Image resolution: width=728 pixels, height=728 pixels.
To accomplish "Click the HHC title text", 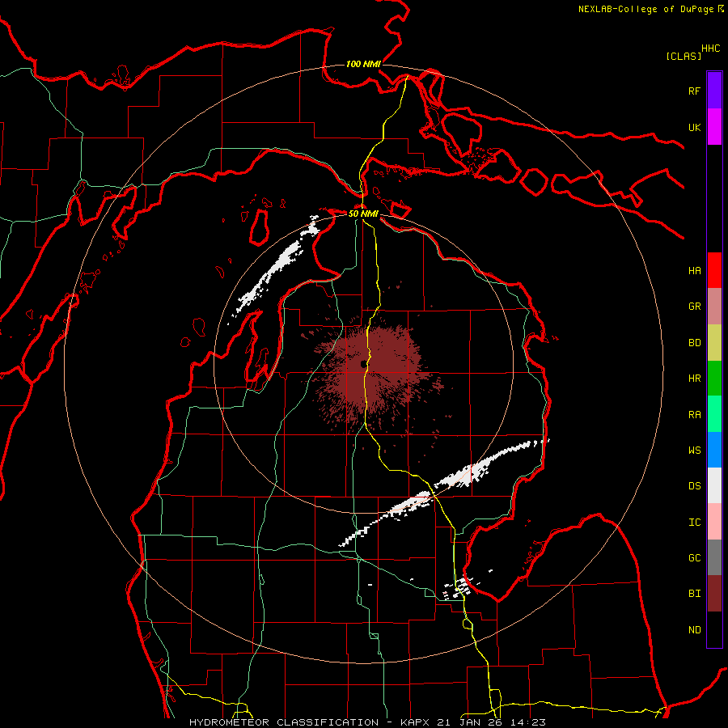I will click(711, 49).
